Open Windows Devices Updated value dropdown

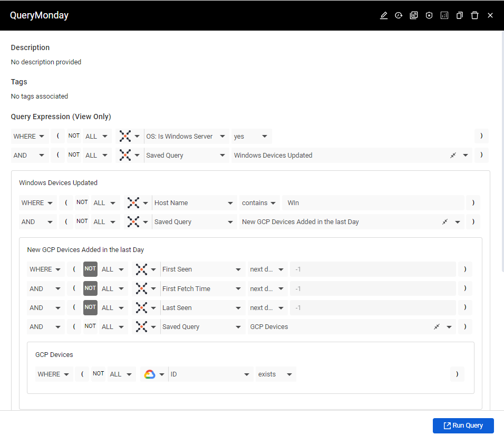coord(466,156)
